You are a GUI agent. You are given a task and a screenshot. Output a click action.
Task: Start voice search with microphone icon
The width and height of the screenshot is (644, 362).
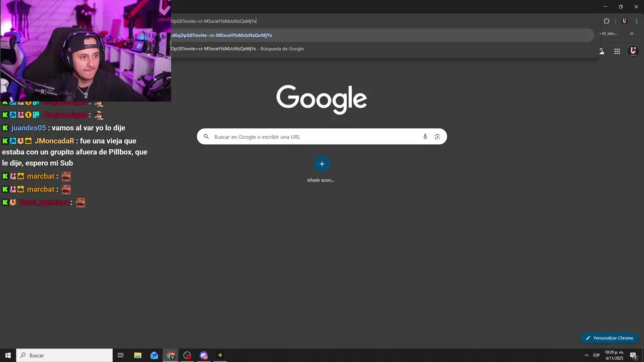click(x=425, y=137)
